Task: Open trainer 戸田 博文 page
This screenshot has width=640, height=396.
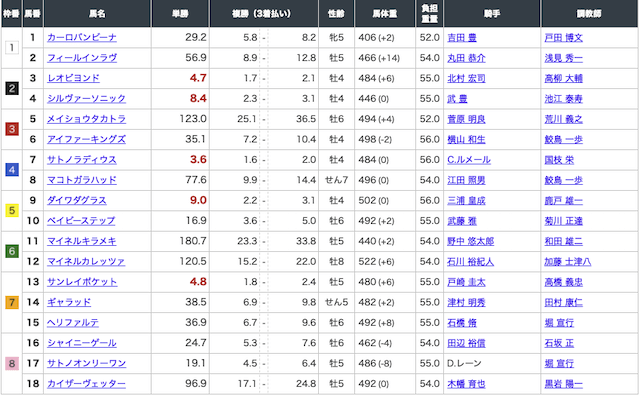Action: 563,38
